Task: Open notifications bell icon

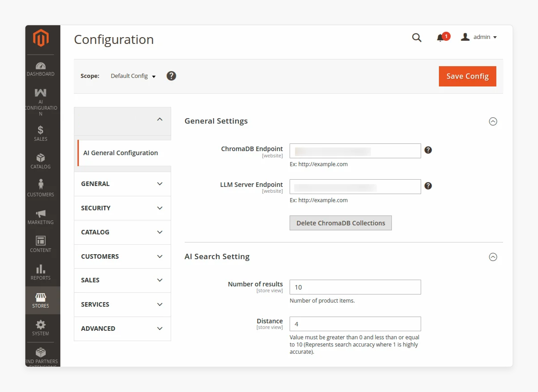Action: 440,38
